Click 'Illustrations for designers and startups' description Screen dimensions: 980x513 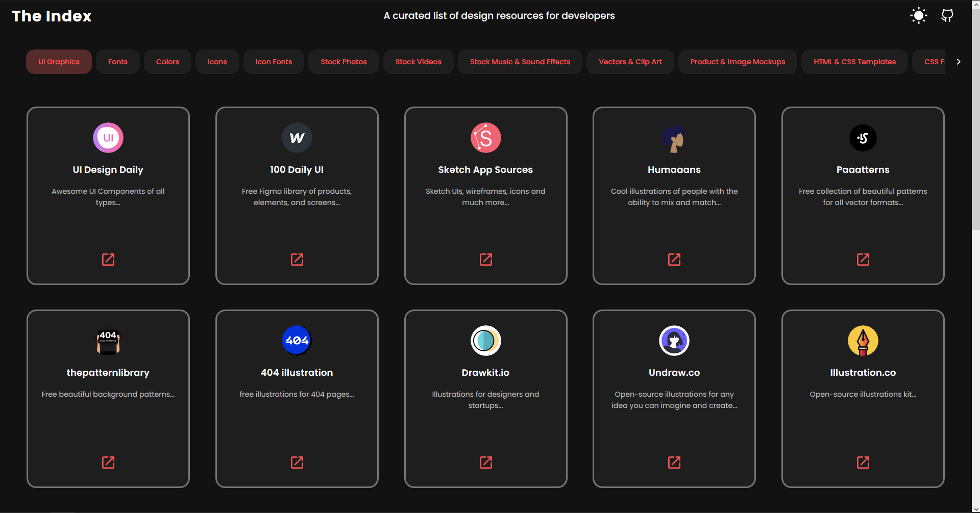coord(485,400)
